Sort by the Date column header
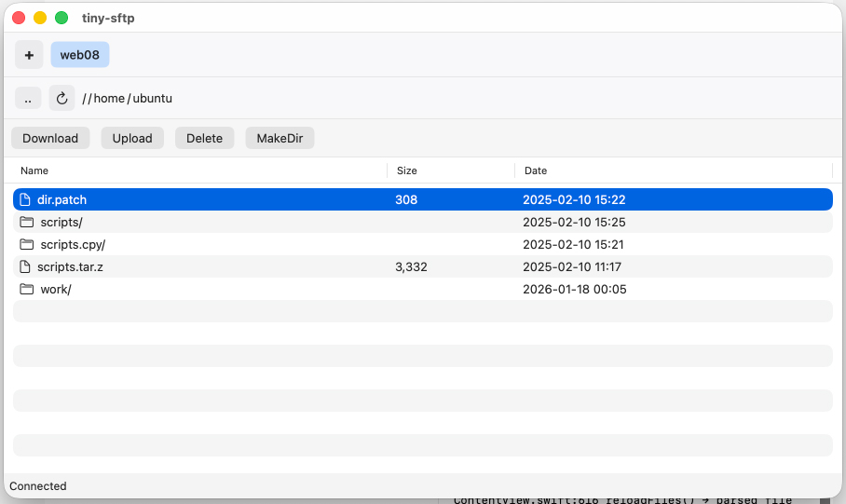This screenshot has width=846, height=504. (536, 170)
